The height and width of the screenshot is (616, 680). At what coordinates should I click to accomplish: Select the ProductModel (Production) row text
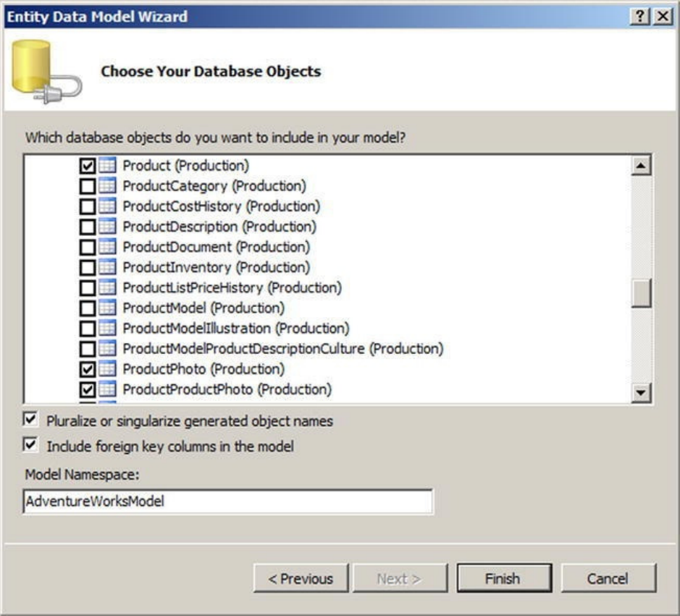pos(203,308)
